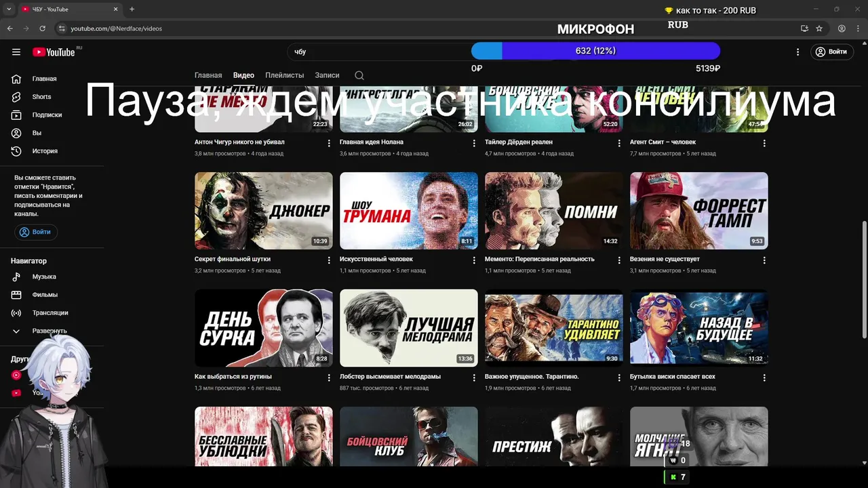868x488 pixels.
Task: Click video title Как выбраться из рутины
Action: 233,376
